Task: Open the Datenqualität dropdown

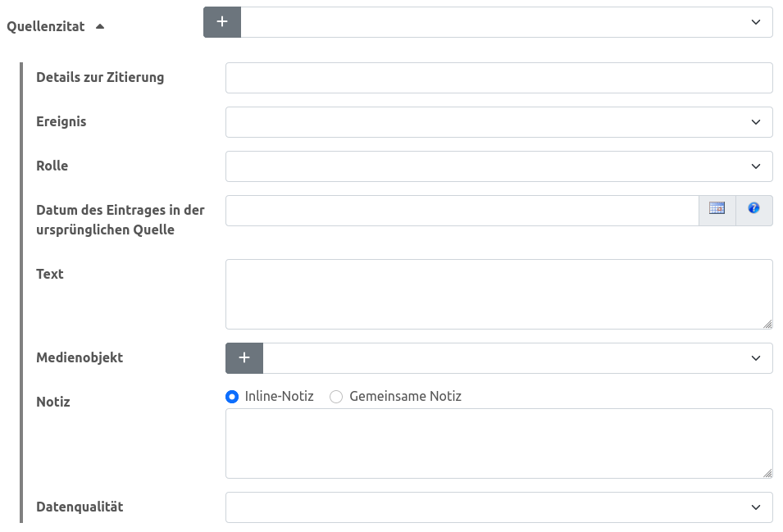Action: tap(498, 507)
